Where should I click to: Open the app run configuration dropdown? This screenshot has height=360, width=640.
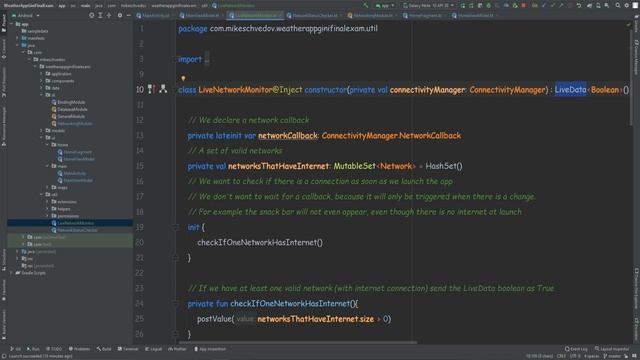tap(385, 5)
